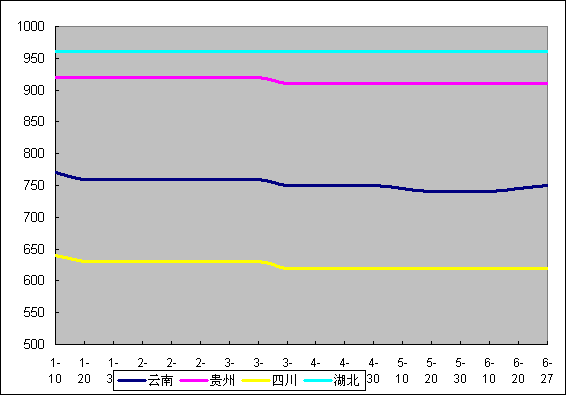Click the 5-20 x-axis date label
566x395 pixels.
pos(431,371)
